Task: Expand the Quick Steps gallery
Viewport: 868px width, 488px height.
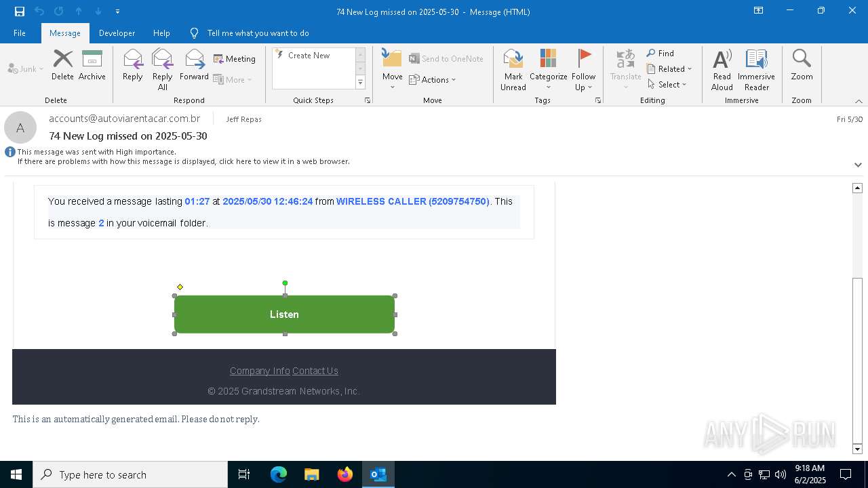Action: 360,83
